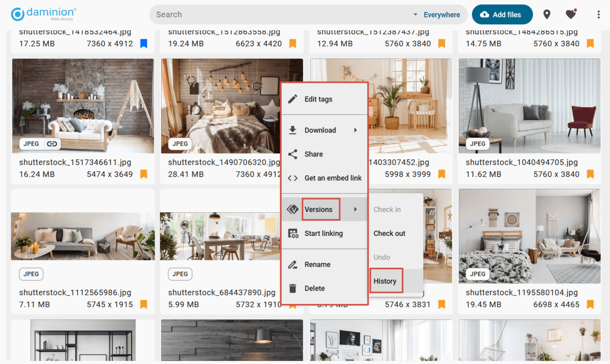
Task: Click the Share icon in the context menu
Action: 293,154
